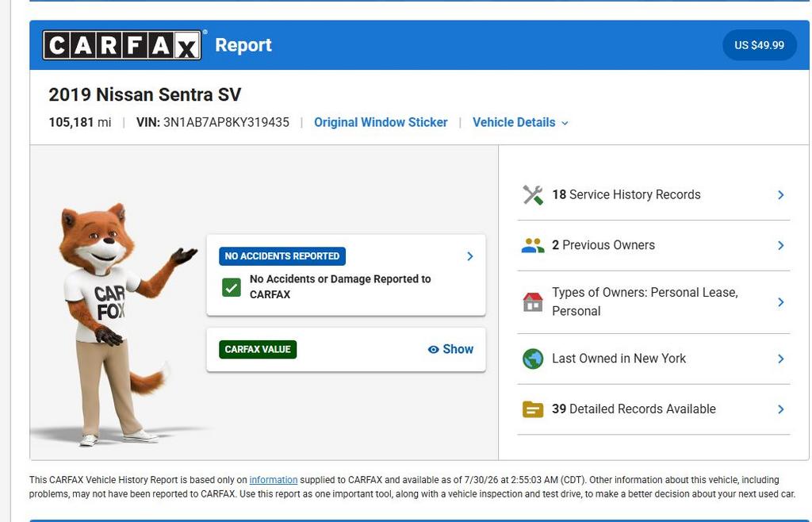The height and width of the screenshot is (522, 812).
Task: Open No Accidents Reported chevron
Action: pos(469,256)
